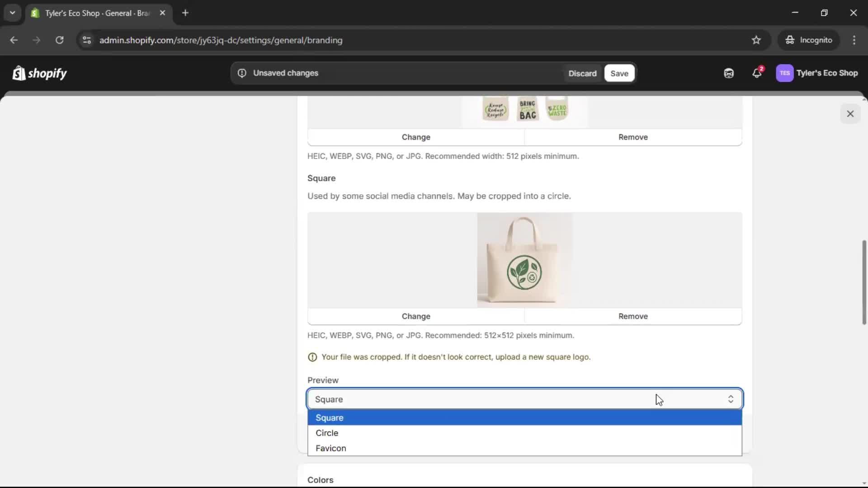Click the tote bag logo preview
The width and height of the screenshot is (868, 488).
point(524,259)
